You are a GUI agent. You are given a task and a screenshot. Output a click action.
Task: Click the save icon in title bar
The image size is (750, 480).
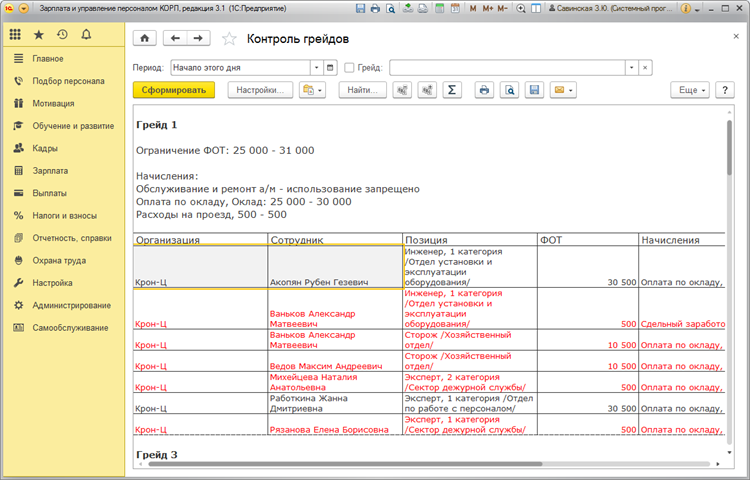(360, 8)
